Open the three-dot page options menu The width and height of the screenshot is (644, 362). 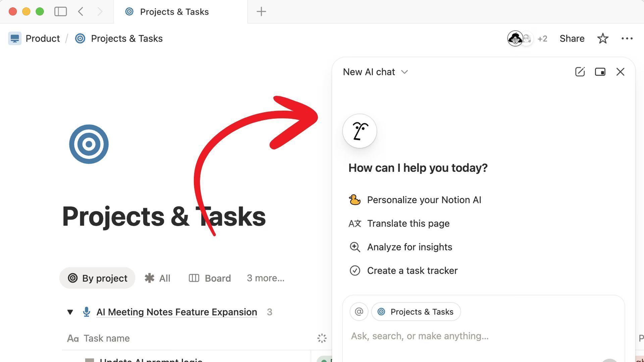click(627, 39)
